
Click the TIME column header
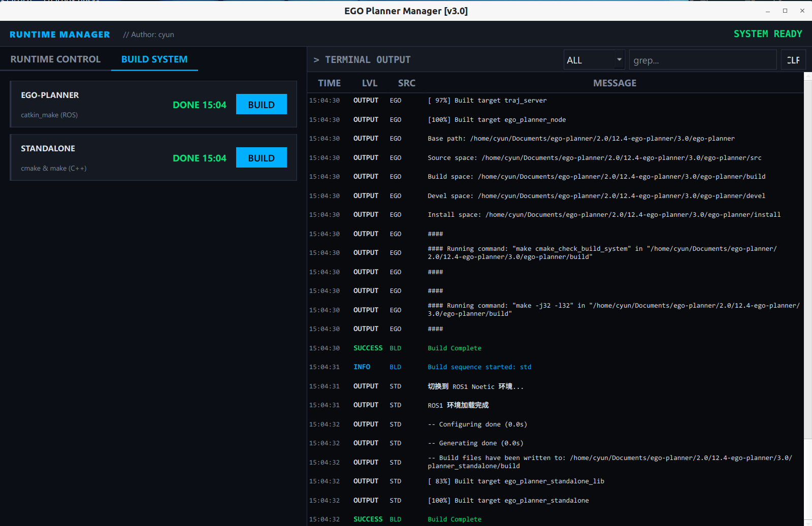click(x=329, y=83)
